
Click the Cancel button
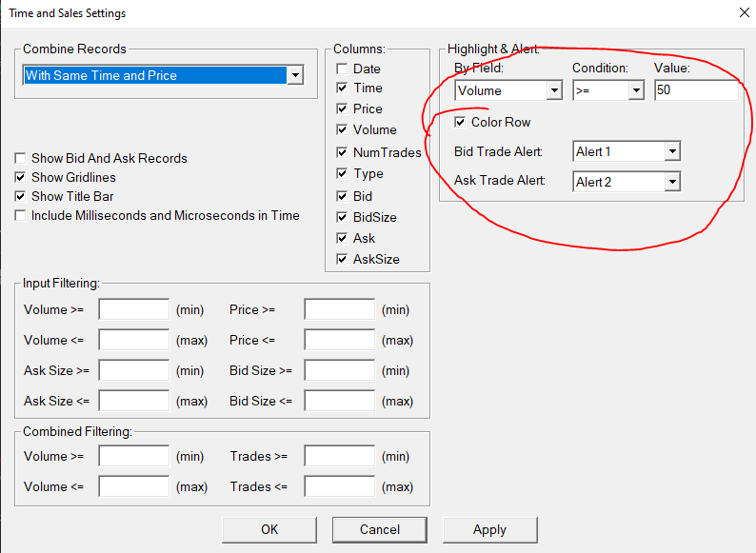click(380, 530)
